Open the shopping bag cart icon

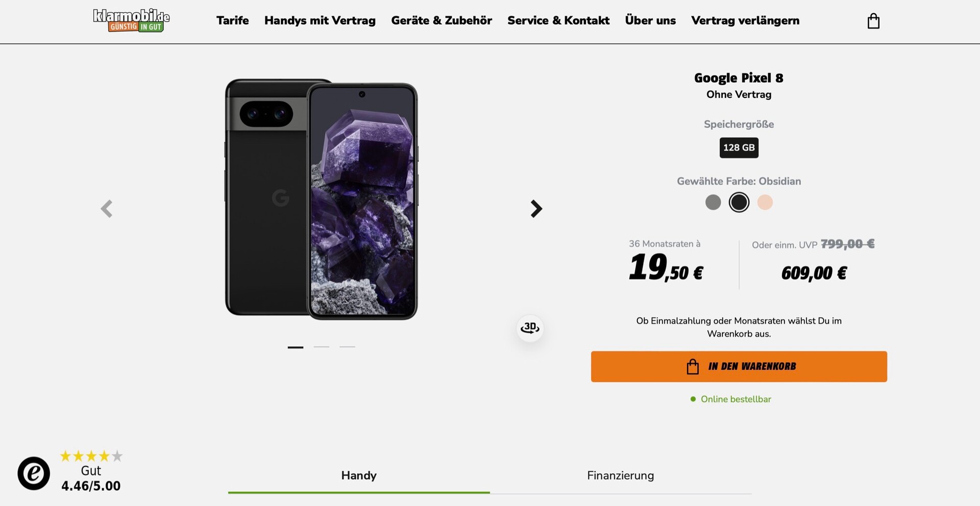pyautogui.click(x=873, y=21)
